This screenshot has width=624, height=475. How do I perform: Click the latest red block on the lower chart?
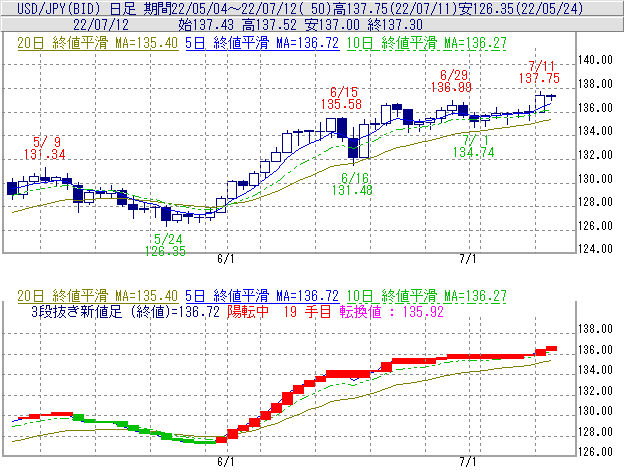click(551, 348)
